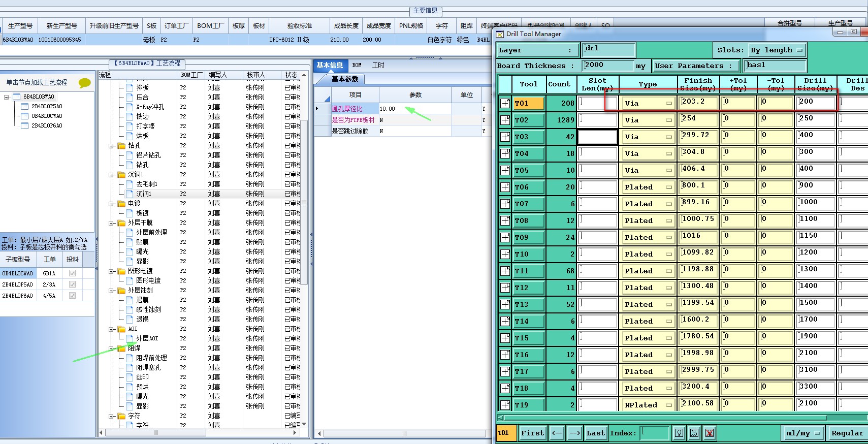The image size is (868, 444).
Task: Click the Layer field showing drl
Action: click(x=608, y=50)
